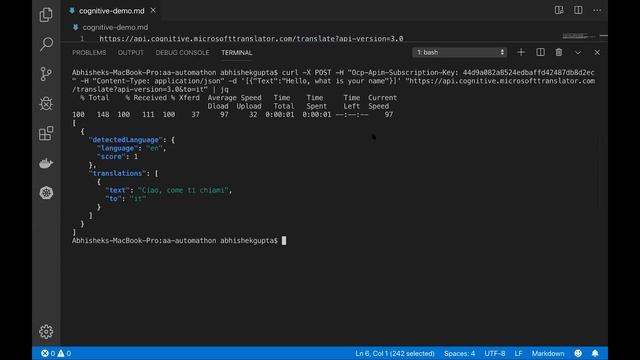Change file encoding UTF-8
Screen dimensions: 640x360
[495, 353]
